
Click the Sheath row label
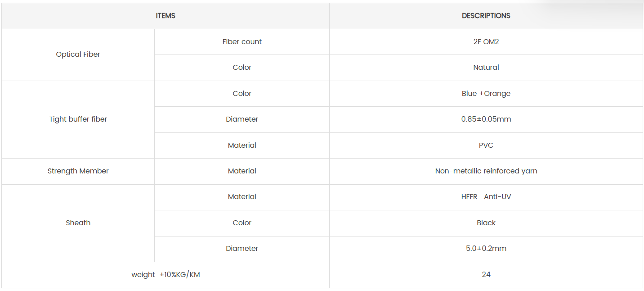78,223
